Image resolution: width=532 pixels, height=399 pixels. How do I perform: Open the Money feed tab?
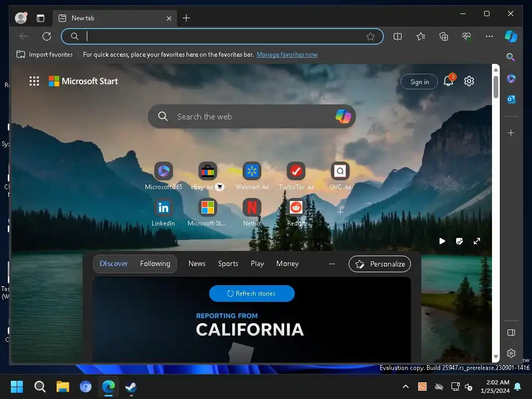[x=287, y=263]
